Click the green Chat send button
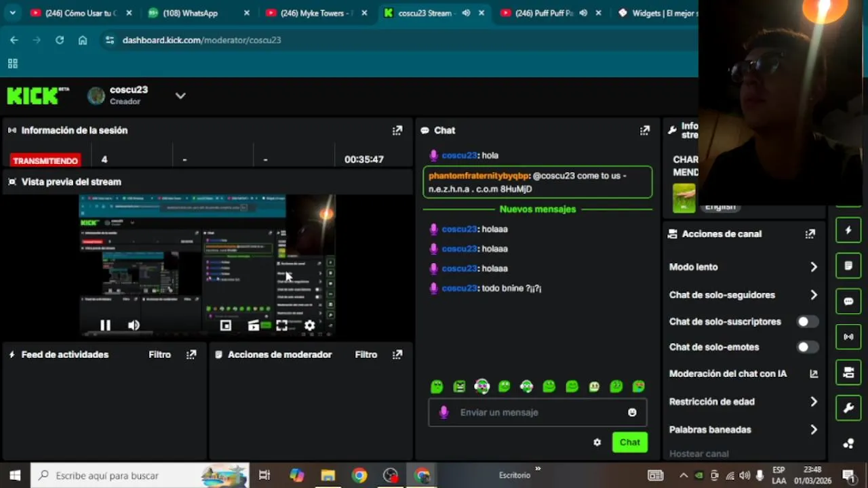The height and width of the screenshot is (488, 868). (629, 442)
